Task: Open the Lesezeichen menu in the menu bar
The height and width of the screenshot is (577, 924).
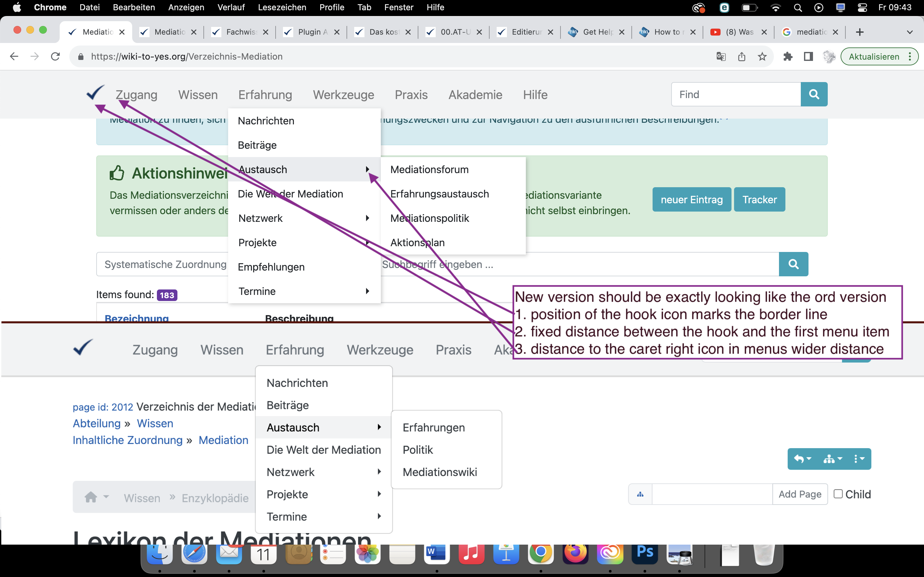Action: (282, 7)
